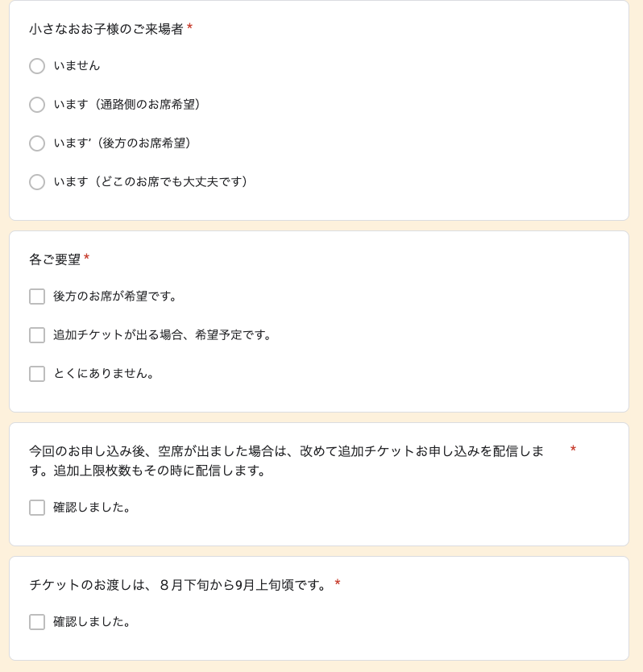Image resolution: width=643 pixels, height=672 pixels.
Task: Click the asterisk right of 追加チケットお申し込み notice
Action: point(573,449)
